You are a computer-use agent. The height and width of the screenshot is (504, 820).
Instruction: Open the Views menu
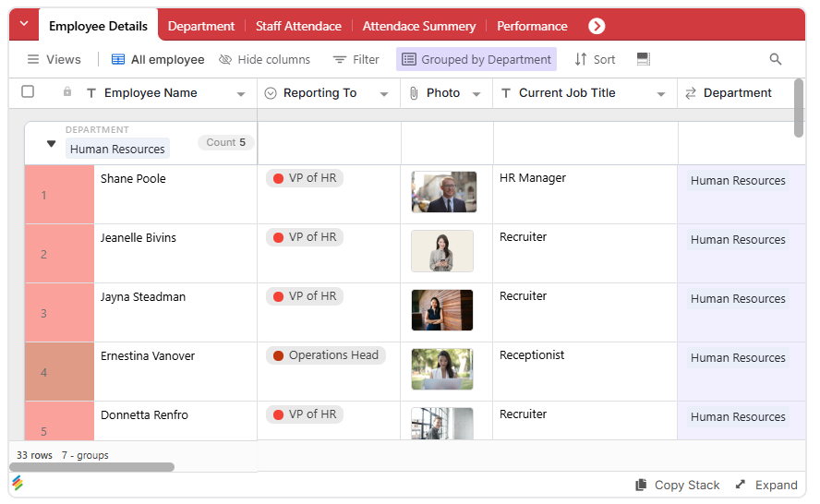tap(54, 60)
